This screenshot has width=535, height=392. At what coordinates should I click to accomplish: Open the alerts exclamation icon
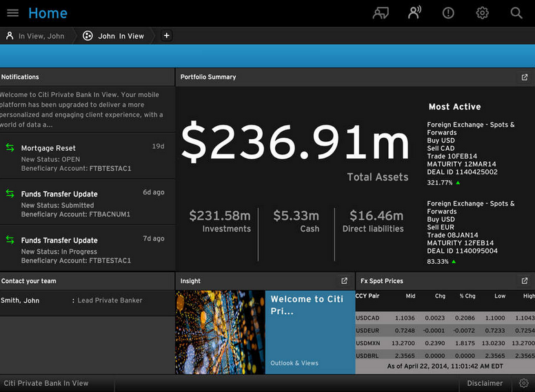tap(448, 13)
